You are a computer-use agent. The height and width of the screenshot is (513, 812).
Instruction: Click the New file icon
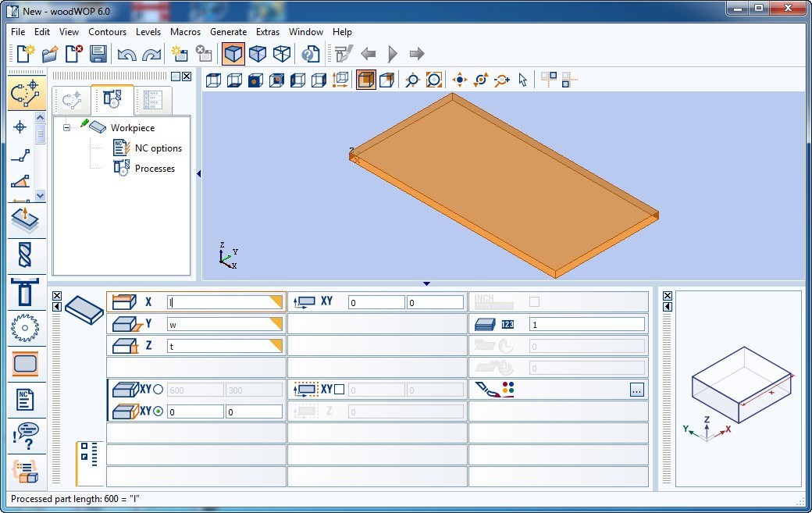25,53
